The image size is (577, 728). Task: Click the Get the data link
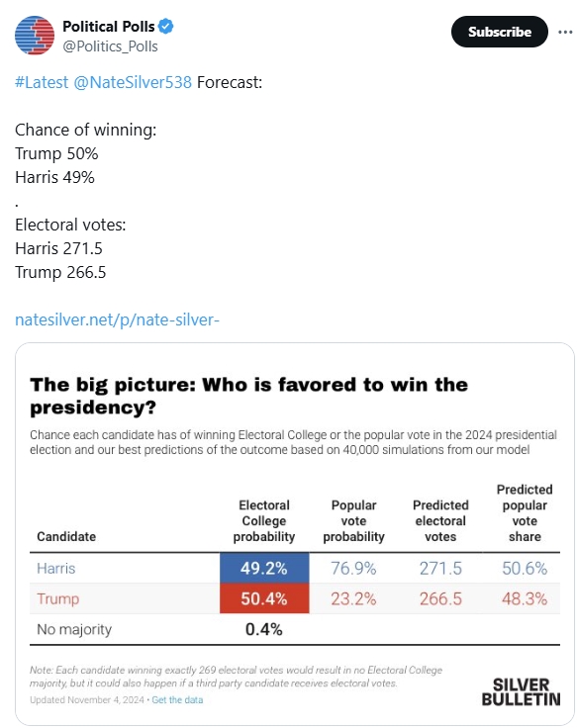(177, 699)
